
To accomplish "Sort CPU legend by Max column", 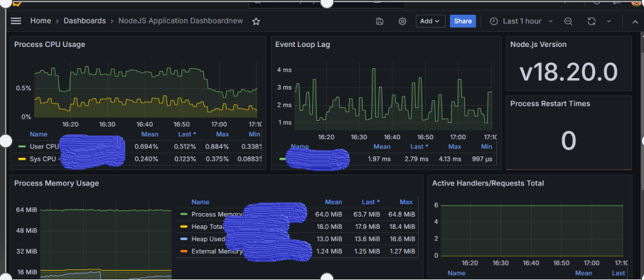I will 222,134.
